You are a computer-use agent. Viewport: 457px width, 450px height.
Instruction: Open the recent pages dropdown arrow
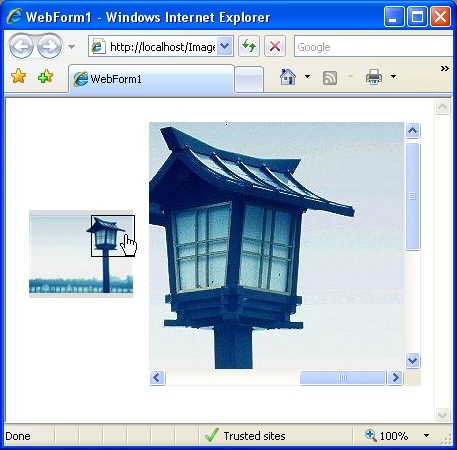click(x=71, y=47)
